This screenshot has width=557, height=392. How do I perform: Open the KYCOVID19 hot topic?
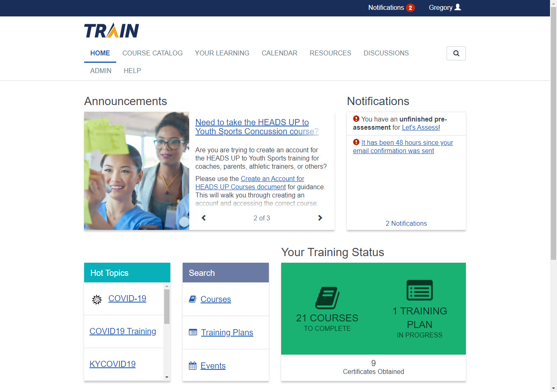tap(112, 364)
